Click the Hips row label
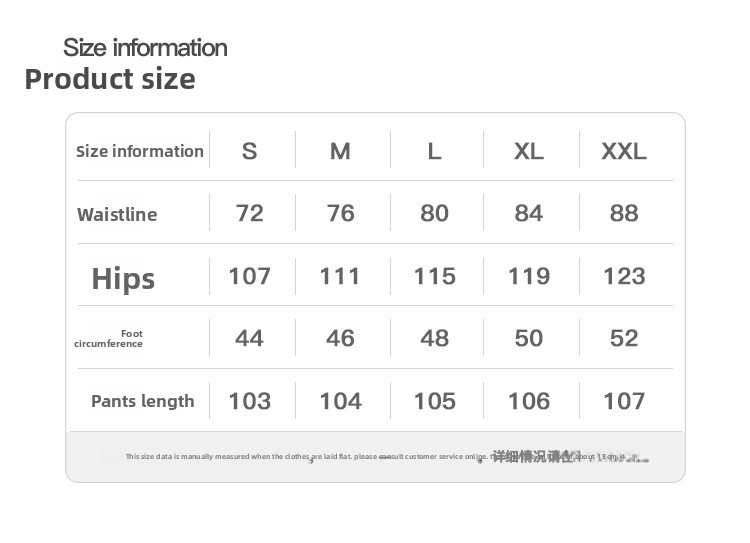Screen dimensions: 750x543 (123, 278)
